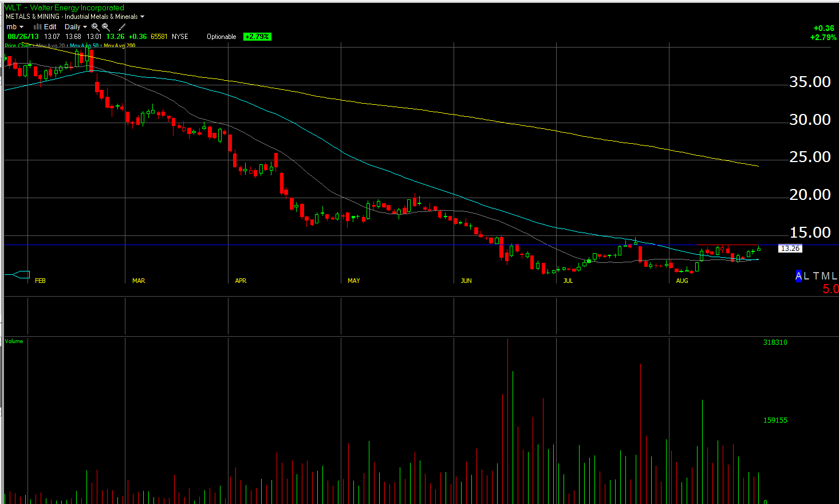Click Edit to modify chart settings

50,27
